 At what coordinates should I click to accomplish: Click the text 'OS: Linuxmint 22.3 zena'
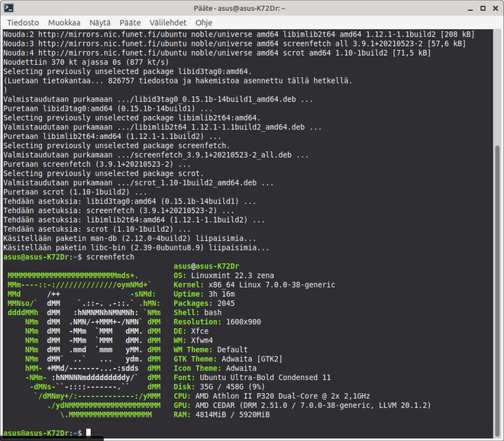[224, 275]
